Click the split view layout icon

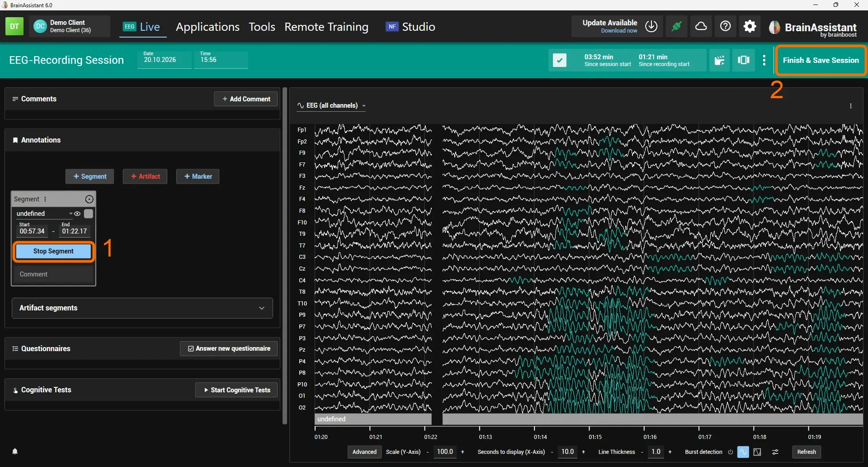[x=744, y=60]
